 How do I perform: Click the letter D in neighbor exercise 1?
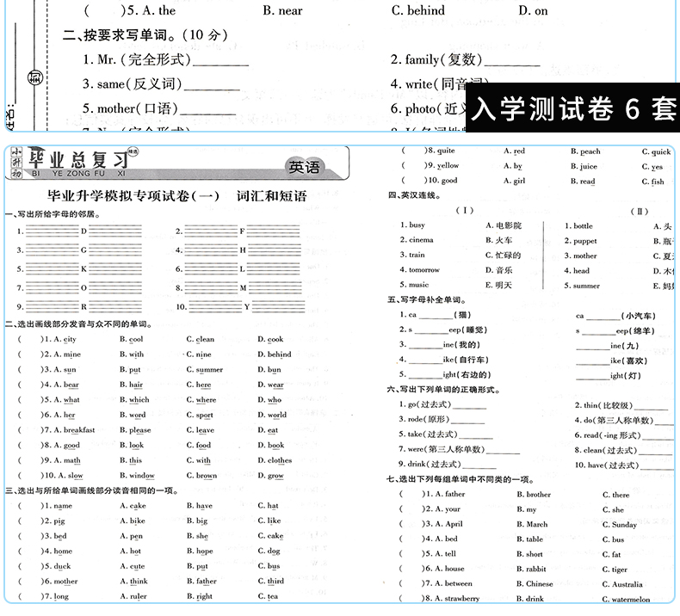click(x=83, y=231)
